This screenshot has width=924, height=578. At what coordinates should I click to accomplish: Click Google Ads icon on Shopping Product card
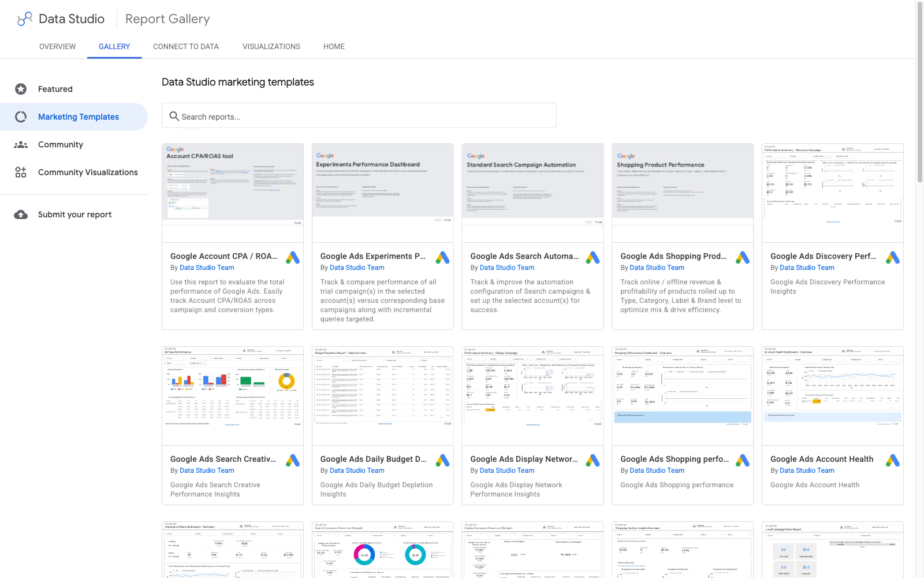pyautogui.click(x=743, y=258)
